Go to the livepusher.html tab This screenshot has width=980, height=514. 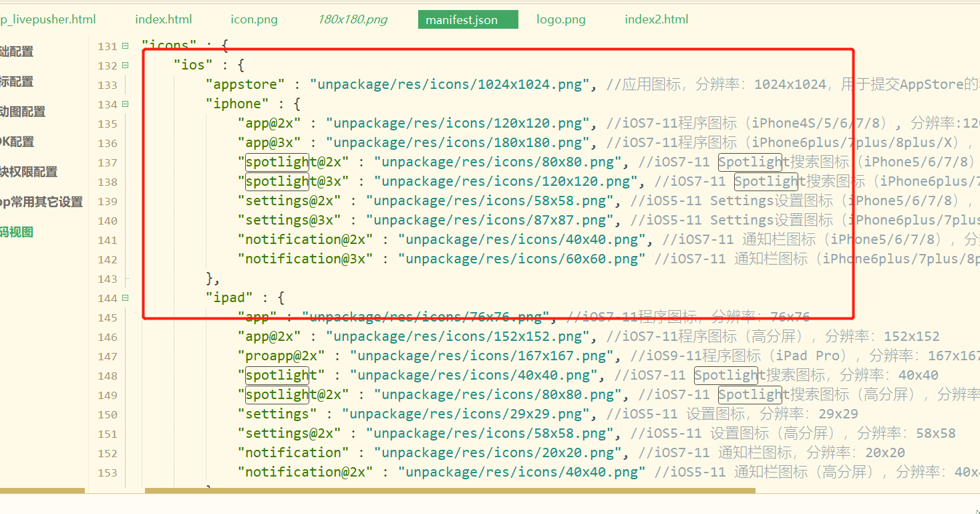point(47,19)
